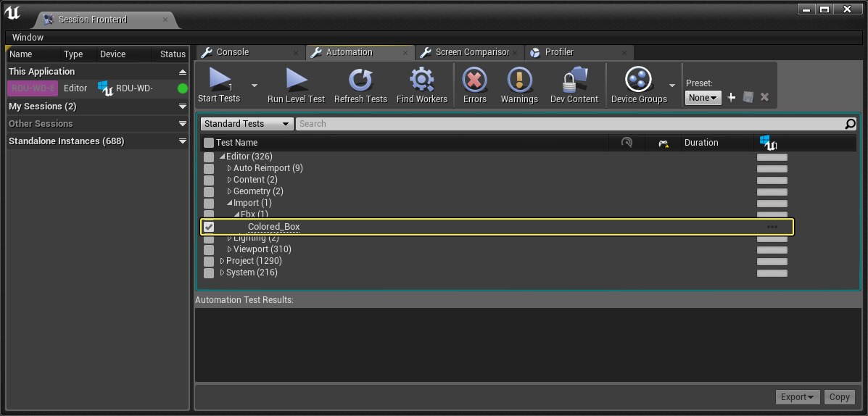Open the Standard Tests dropdown

(247, 124)
